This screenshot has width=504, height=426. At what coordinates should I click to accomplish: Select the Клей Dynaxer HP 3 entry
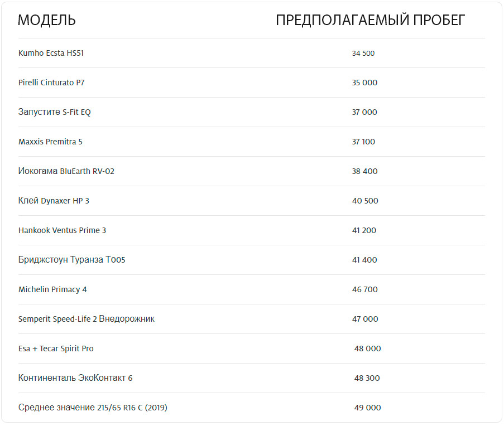[54, 201]
